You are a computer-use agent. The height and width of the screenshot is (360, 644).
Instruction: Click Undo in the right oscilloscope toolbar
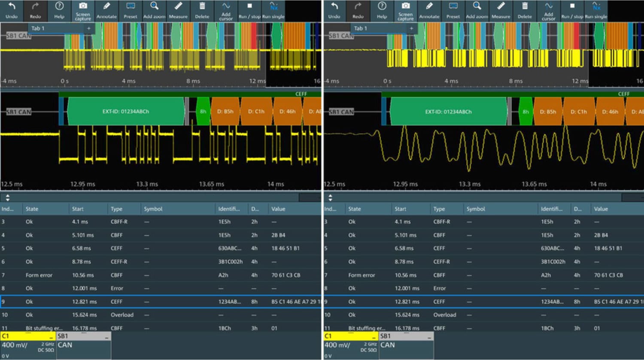[x=334, y=11]
